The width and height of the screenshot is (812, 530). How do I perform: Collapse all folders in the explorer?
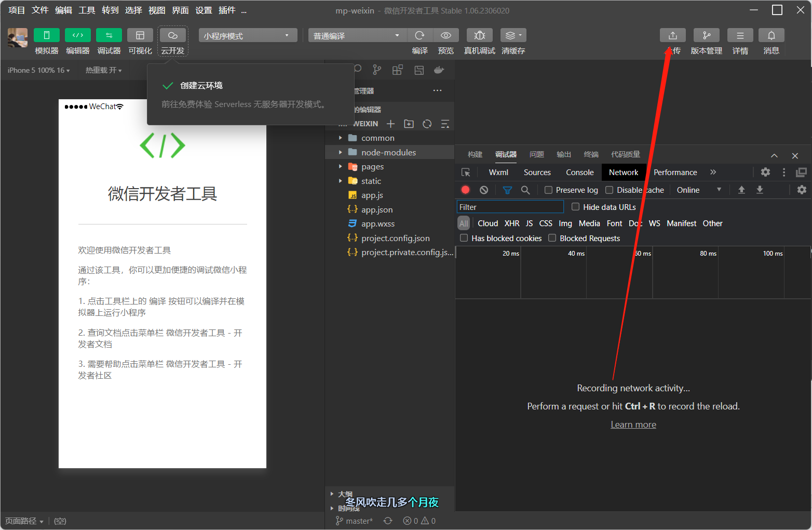point(445,124)
